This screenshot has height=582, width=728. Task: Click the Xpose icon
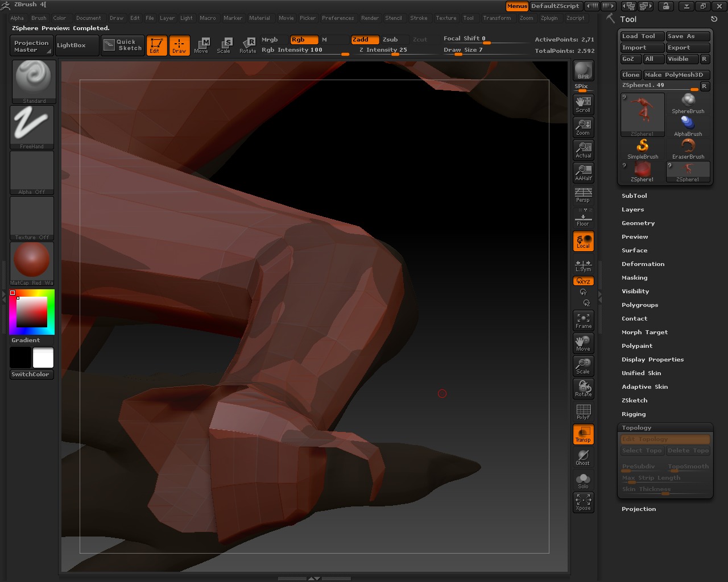point(583,502)
